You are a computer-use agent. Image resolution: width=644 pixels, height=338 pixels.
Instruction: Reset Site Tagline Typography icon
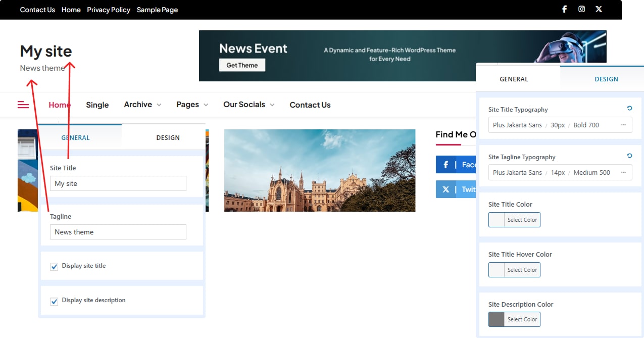coord(629,156)
